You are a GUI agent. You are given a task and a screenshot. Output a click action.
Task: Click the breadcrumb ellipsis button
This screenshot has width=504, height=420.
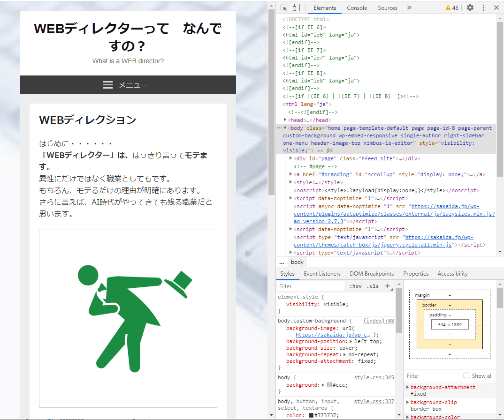(x=282, y=262)
